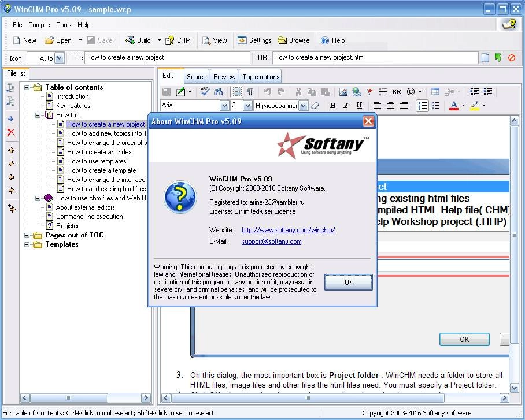The width and height of the screenshot is (525, 420).
Task: Toggle underline formatting
Action: (x=359, y=106)
